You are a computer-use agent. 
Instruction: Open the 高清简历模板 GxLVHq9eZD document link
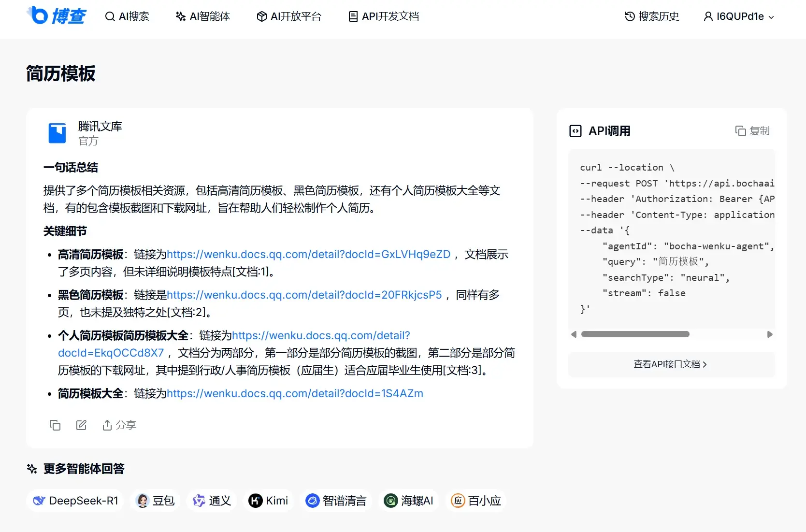pyautogui.click(x=308, y=254)
